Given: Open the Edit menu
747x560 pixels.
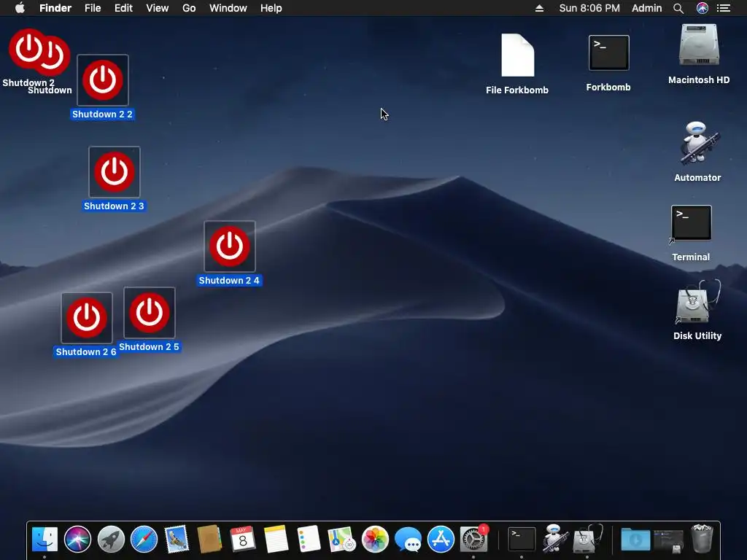Looking at the screenshot, I should (123, 8).
